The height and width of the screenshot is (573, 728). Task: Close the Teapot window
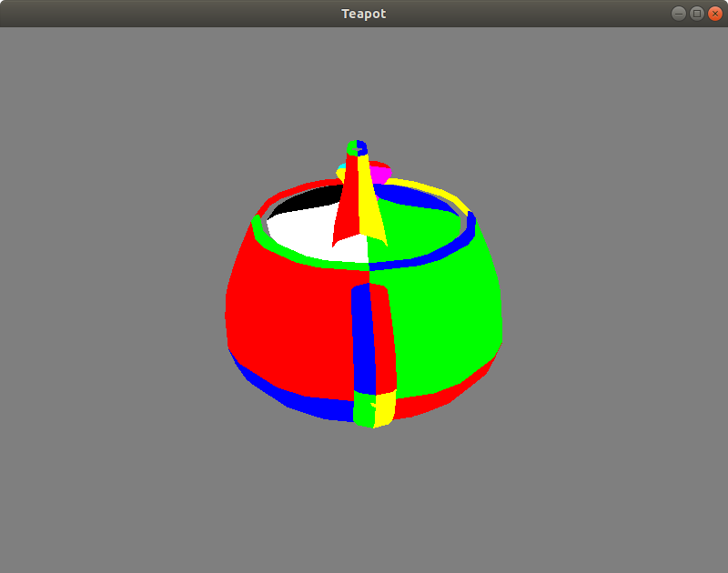(x=715, y=14)
